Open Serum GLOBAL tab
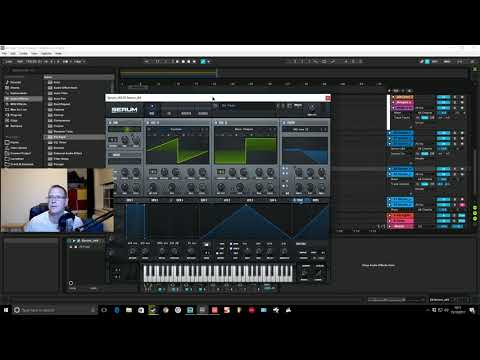The height and width of the screenshot is (360, 480). click(203, 114)
